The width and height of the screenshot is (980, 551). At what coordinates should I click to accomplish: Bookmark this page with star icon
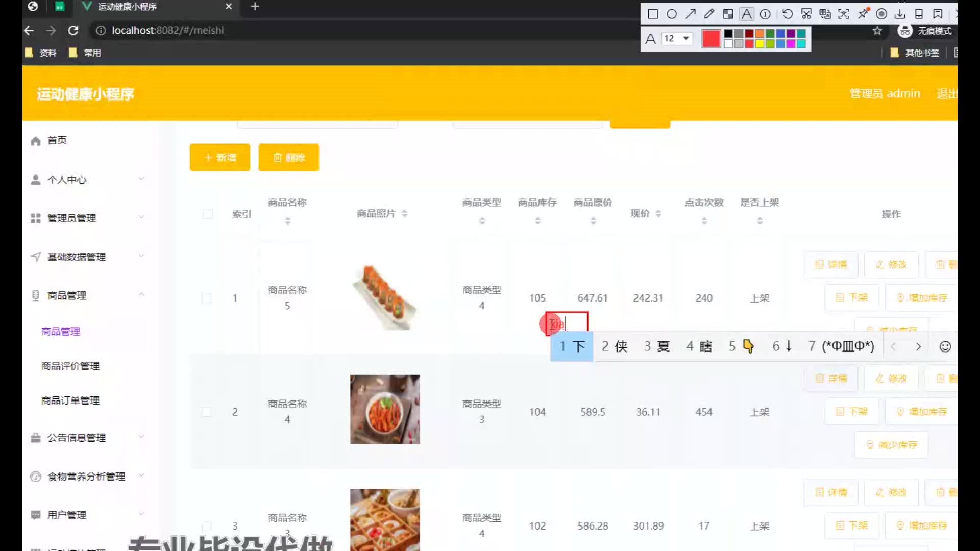(x=877, y=31)
